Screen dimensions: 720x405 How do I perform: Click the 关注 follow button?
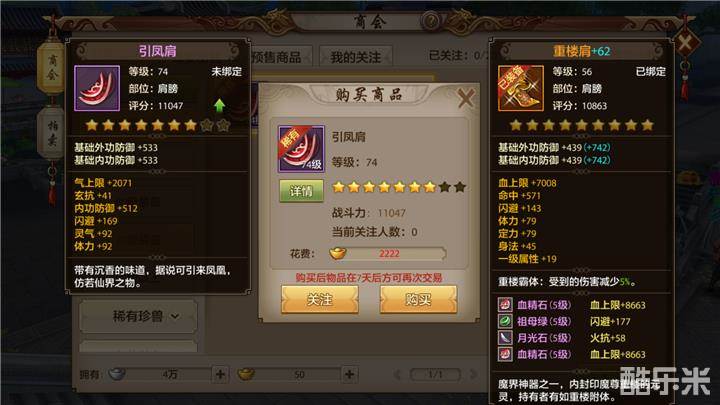(x=320, y=299)
